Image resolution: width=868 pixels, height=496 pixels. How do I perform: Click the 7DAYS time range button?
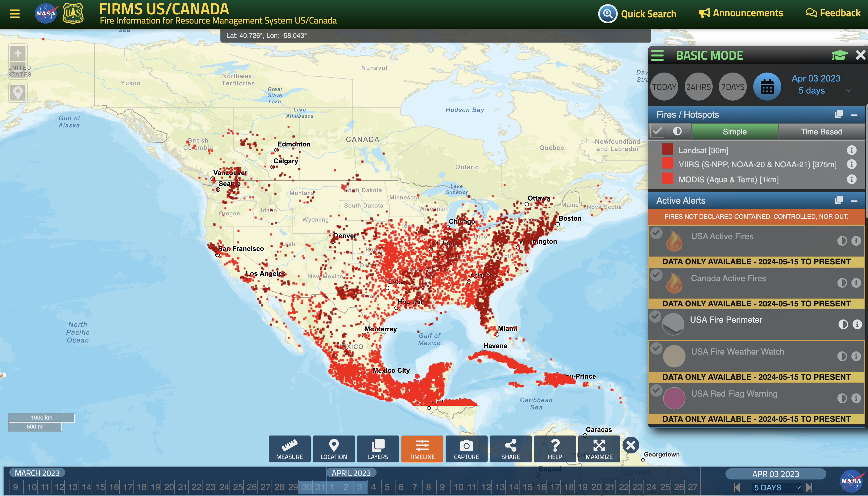(733, 87)
